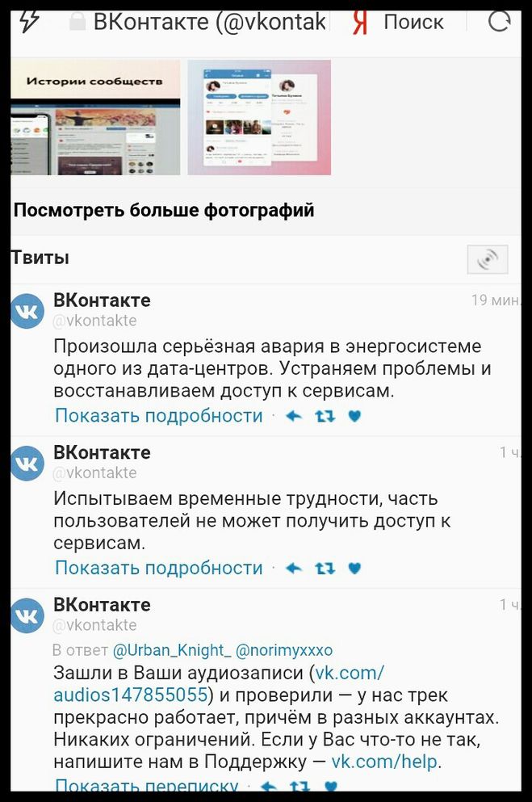Reply to the data-center outage tweet
The width and height of the screenshot is (532, 802).
click(x=293, y=416)
